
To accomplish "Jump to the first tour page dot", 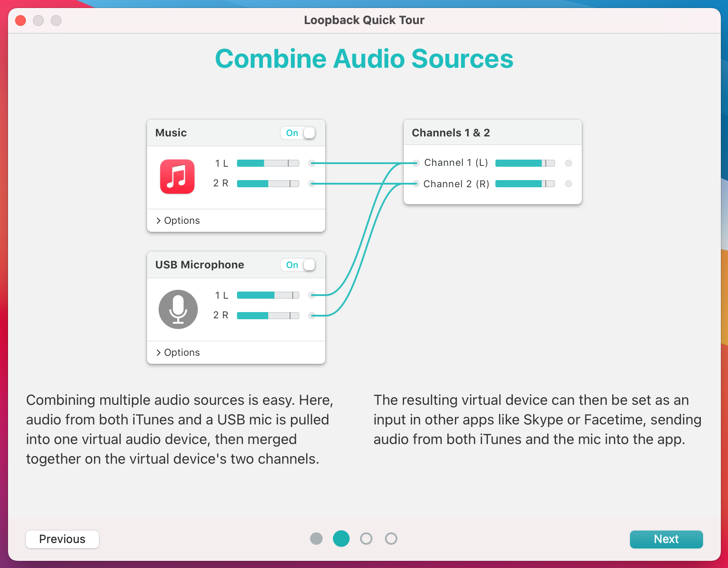I will pyautogui.click(x=316, y=539).
